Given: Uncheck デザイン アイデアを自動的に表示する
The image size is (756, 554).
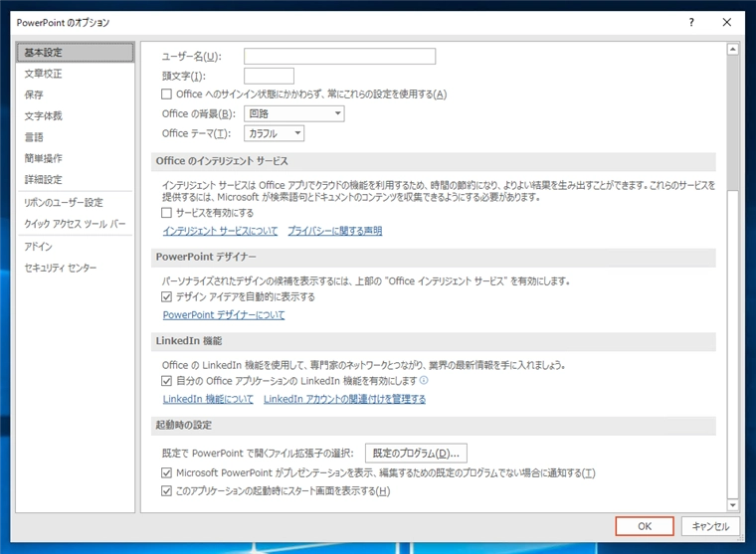Looking at the screenshot, I should [166, 296].
